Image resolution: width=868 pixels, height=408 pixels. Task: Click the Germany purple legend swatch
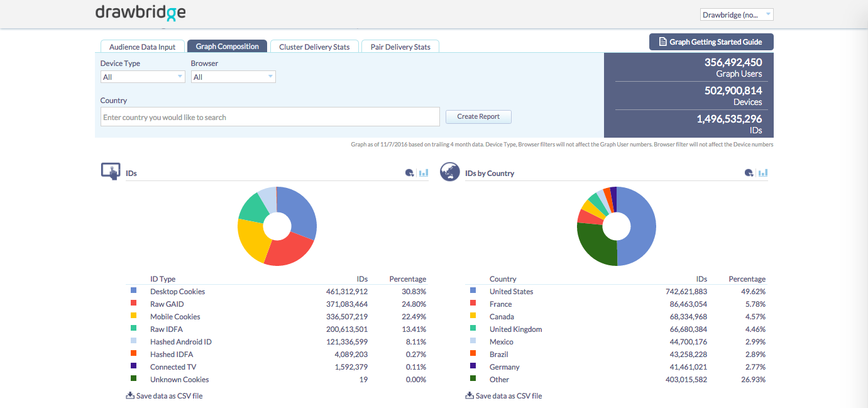pyautogui.click(x=473, y=366)
